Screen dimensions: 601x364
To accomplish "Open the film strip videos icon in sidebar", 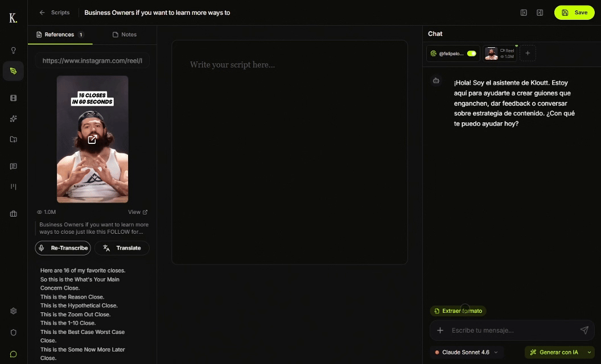I will (x=14, y=98).
